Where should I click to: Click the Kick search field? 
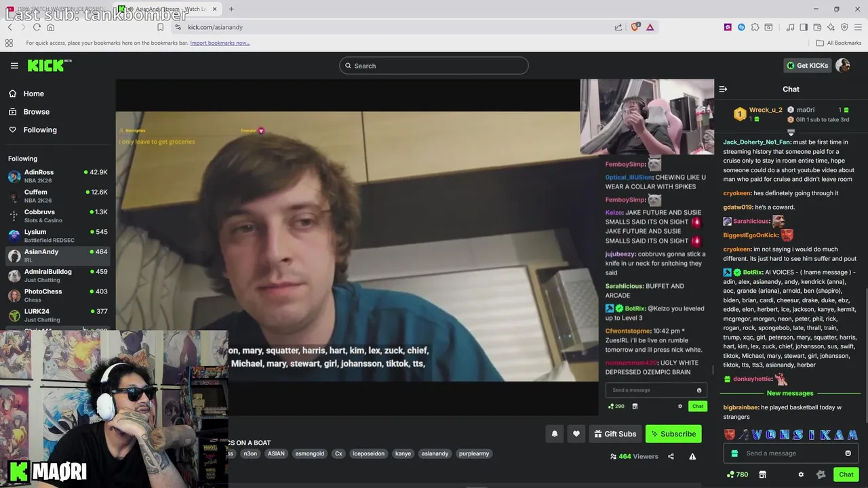(434, 66)
